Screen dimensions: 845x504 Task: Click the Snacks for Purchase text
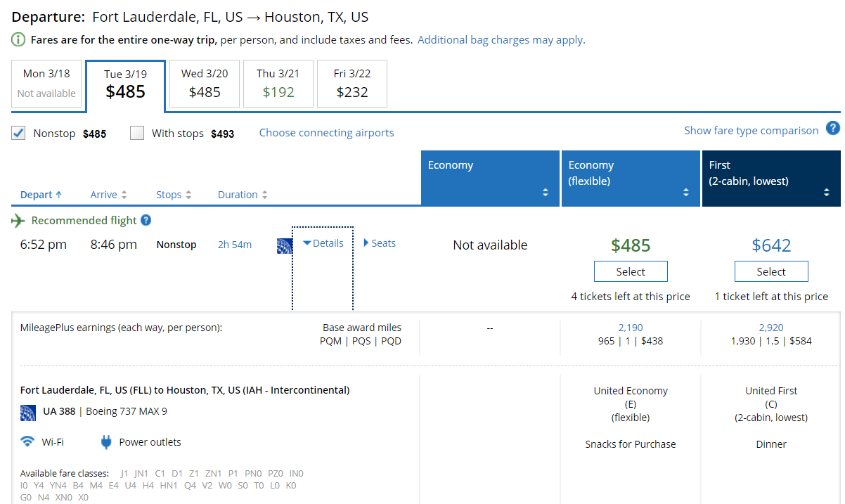pyautogui.click(x=631, y=444)
